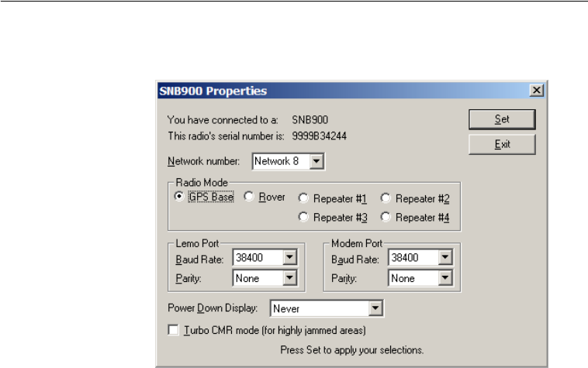588x368 pixels.
Task: Click the Set button
Action: [502, 119]
